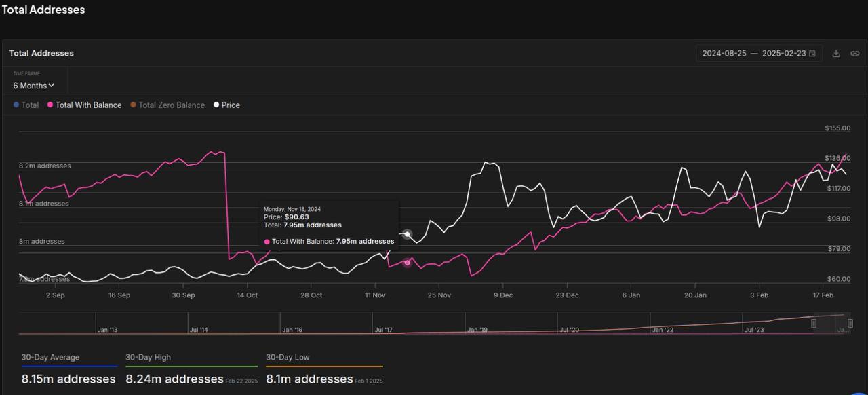Click the download chart icon
The width and height of the screenshot is (868, 395).
click(836, 54)
